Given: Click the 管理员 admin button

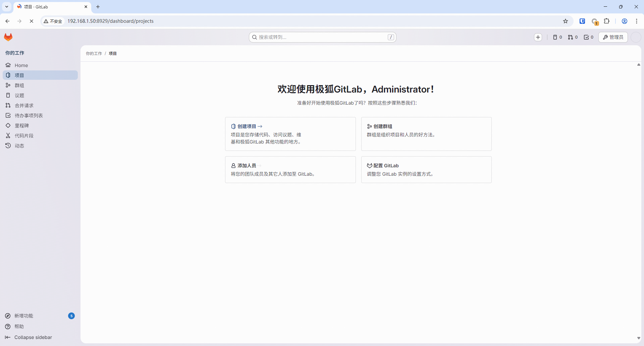Looking at the screenshot, I should [x=613, y=37].
